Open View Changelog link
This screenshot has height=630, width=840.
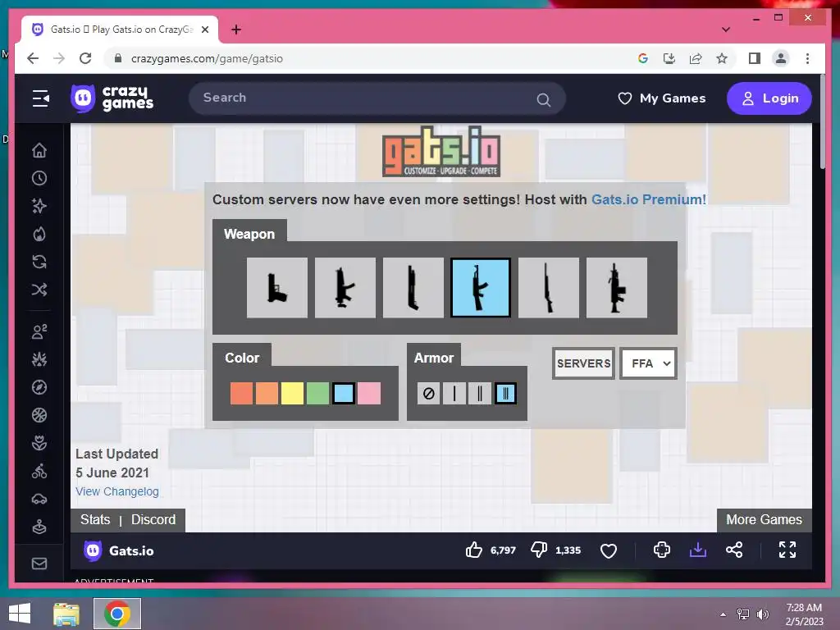point(117,491)
